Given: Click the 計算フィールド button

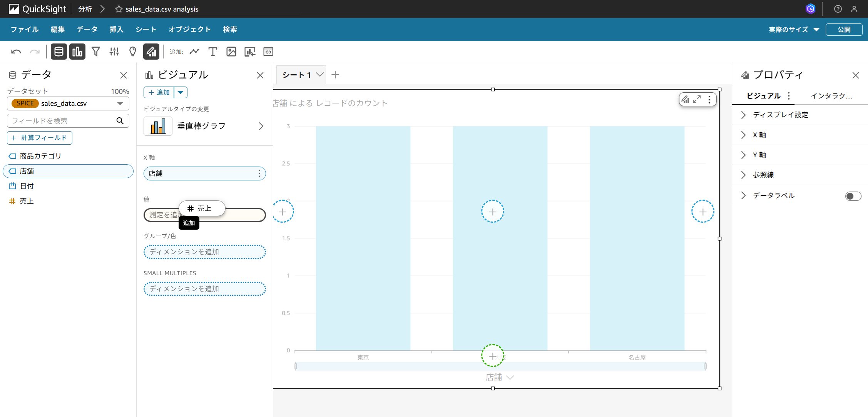Looking at the screenshot, I should [40, 138].
